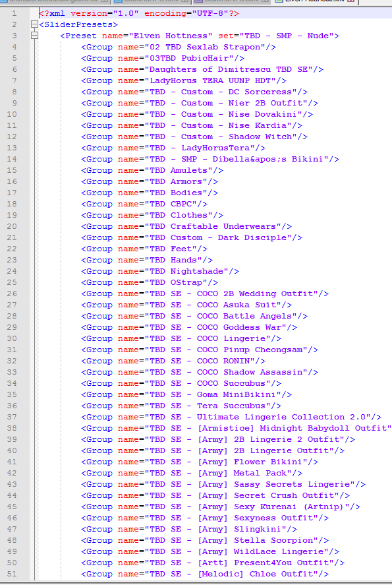392x585 pixels.
Task: Click the "COCO 2B Wedding Outfit" line
Action: [205, 293]
